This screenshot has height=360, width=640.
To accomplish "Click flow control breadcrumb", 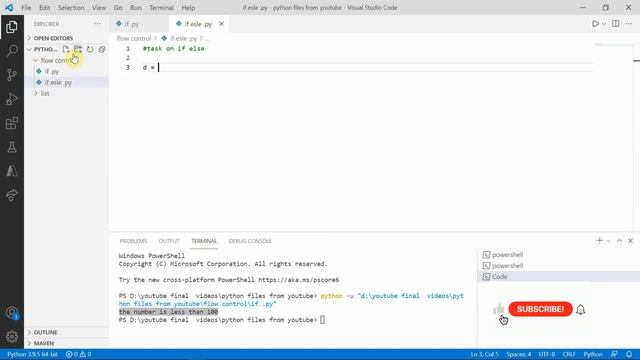I will pyautogui.click(x=134, y=38).
